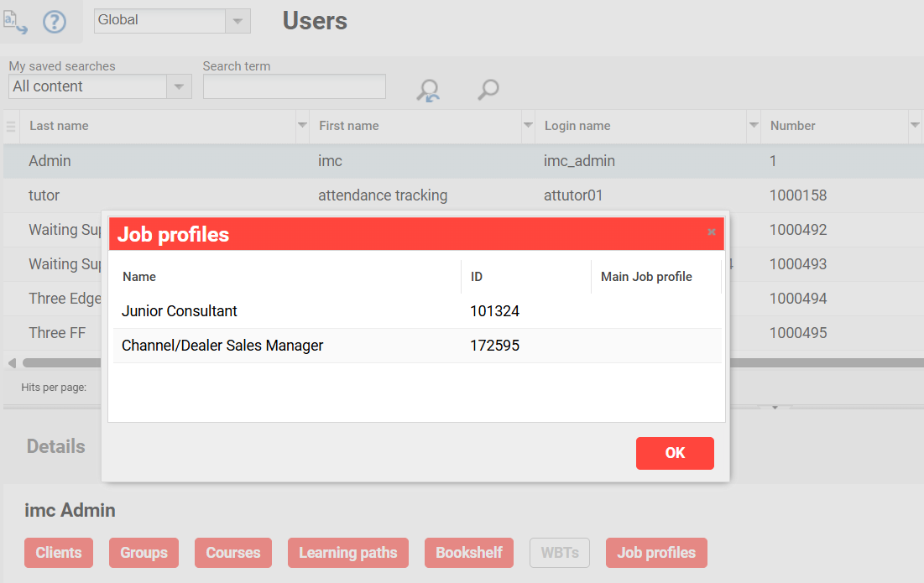
Task: Click the reset search magnifier icon
Action: pos(428,91)
